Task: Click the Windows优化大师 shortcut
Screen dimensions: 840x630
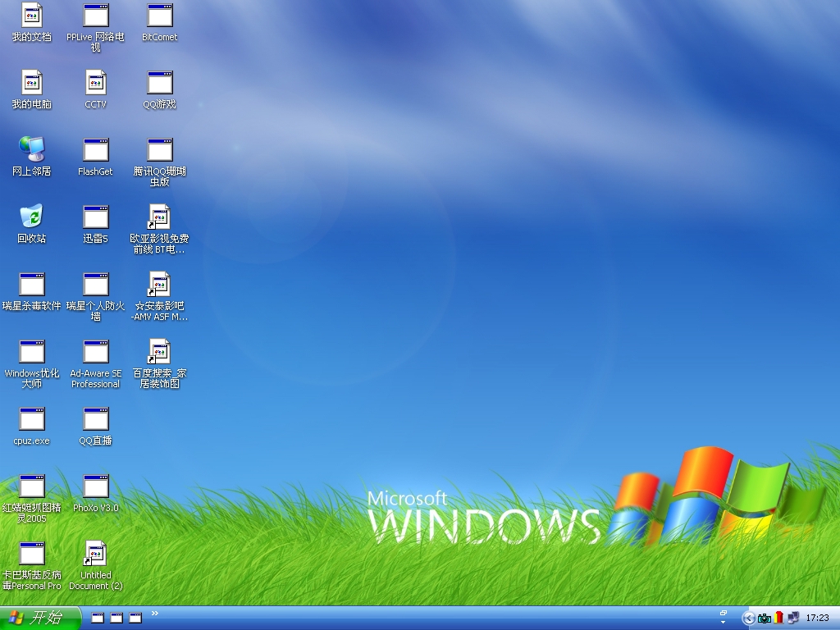Action: tap(31, 352)
